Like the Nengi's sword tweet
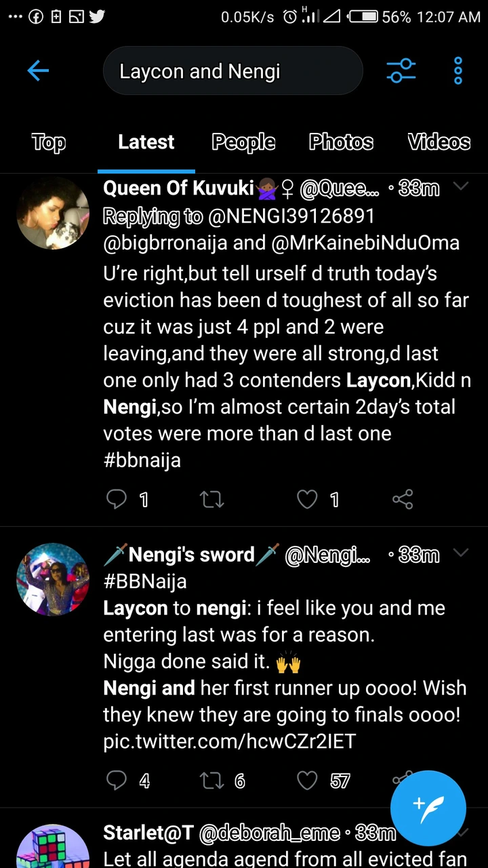Image resolution: width=488 pixels, height=868 pixels. pyautogui.click(x=308, y=781)
